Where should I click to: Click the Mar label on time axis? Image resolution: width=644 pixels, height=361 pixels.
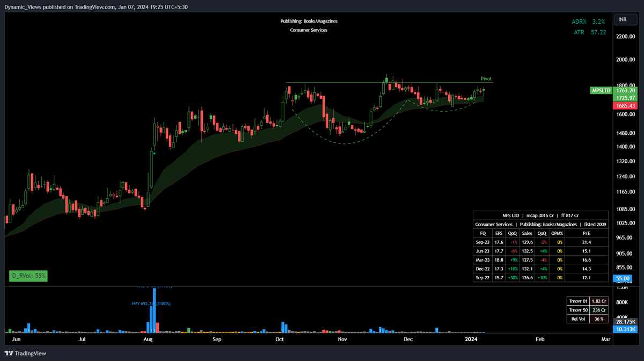pos(605,340)
